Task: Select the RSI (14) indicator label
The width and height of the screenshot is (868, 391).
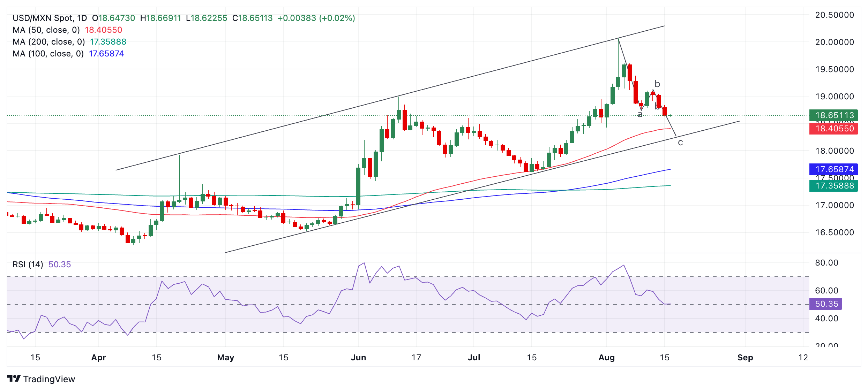Action: pyautogui.click(x=28, y=264)
